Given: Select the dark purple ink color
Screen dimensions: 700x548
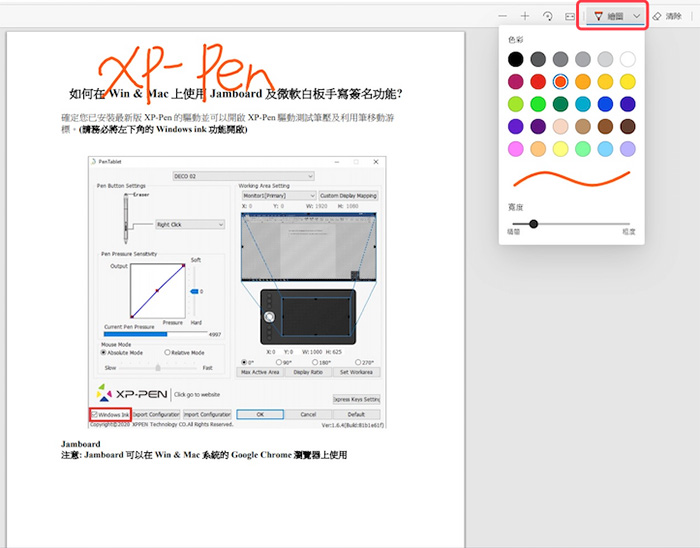Looking at the screenshot, I should pyautogui.click(x=538, y=126).
